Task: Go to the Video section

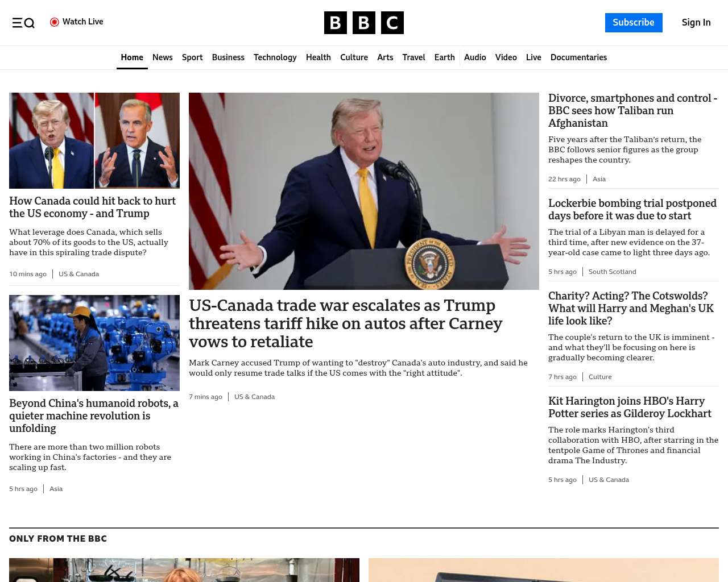Action: point(506,57)
